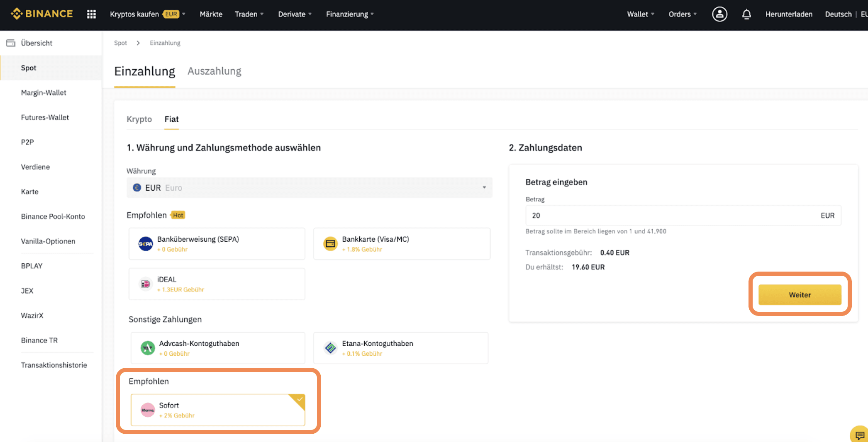Select Etana-Kontoguthaben payment method
This screenshot has width=868, height=442.
tap(401, 348)
